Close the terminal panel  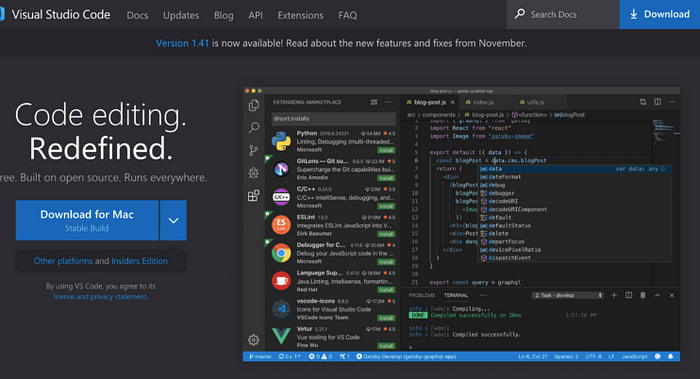point(671,295)
